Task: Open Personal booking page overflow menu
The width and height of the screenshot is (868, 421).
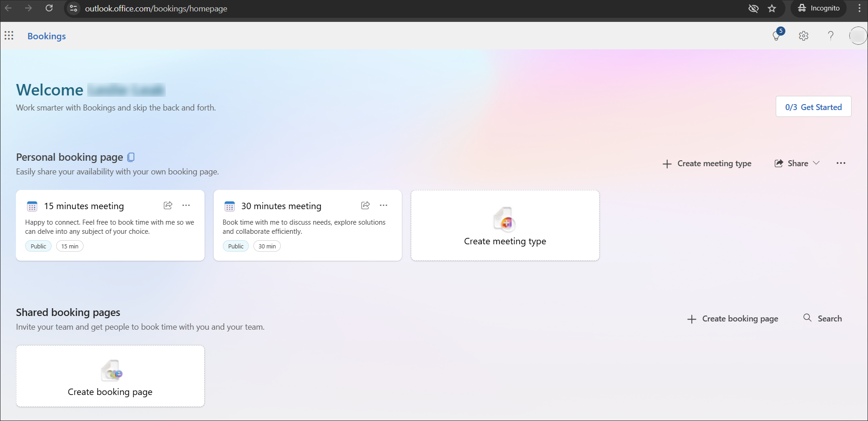Action: coord(841,163)
